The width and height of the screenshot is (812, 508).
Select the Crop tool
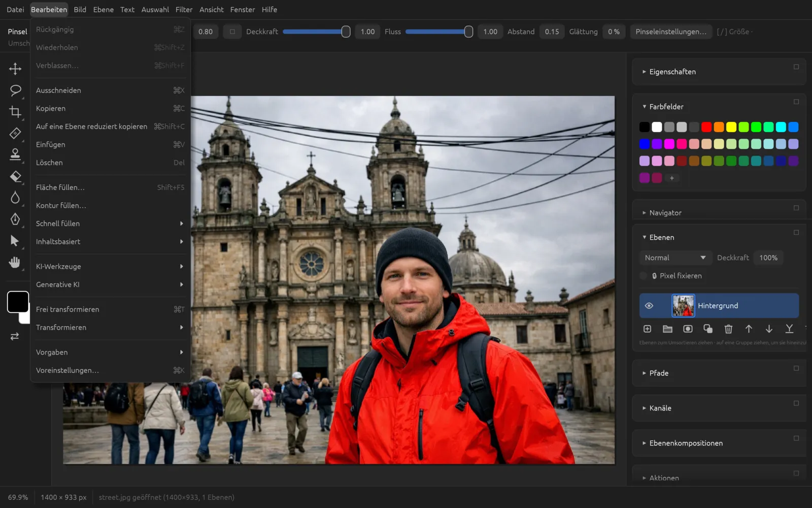pyautogui.click(x=15, y=112)
